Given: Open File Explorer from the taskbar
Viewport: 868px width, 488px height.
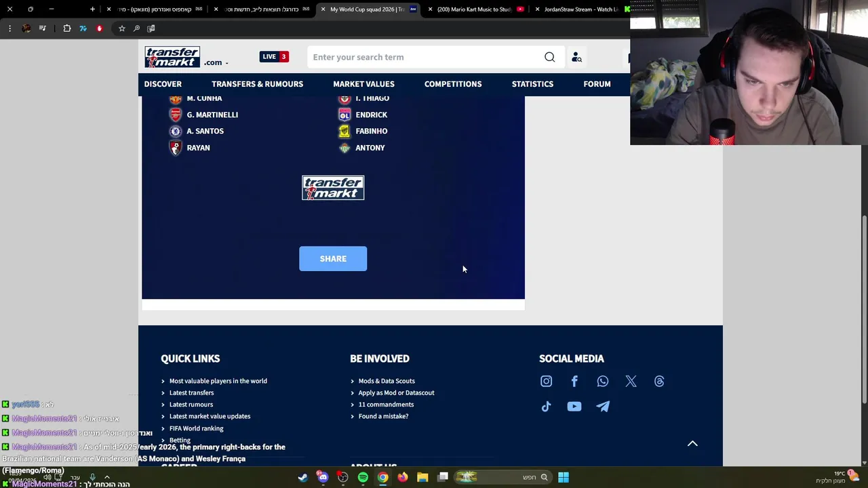Looking at the screenshot, I should point(422,477).
